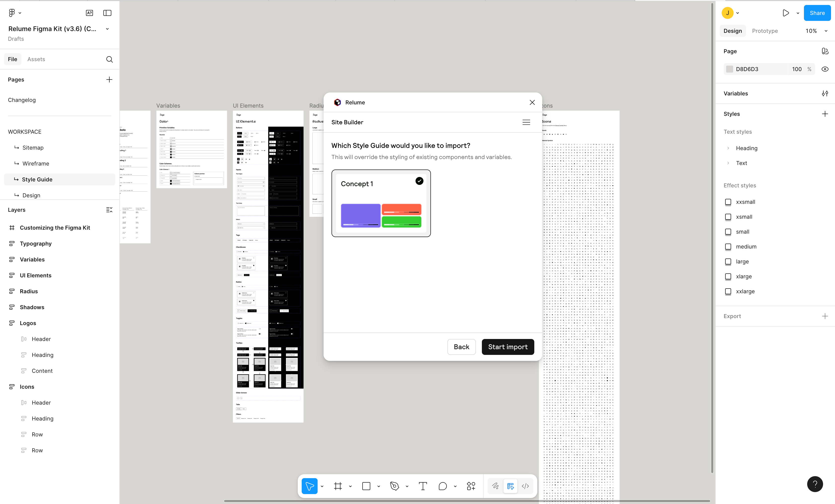This screenshot has width=835, height=504.
Task: Select the medium effect style
Action: [x=746, y=247]
